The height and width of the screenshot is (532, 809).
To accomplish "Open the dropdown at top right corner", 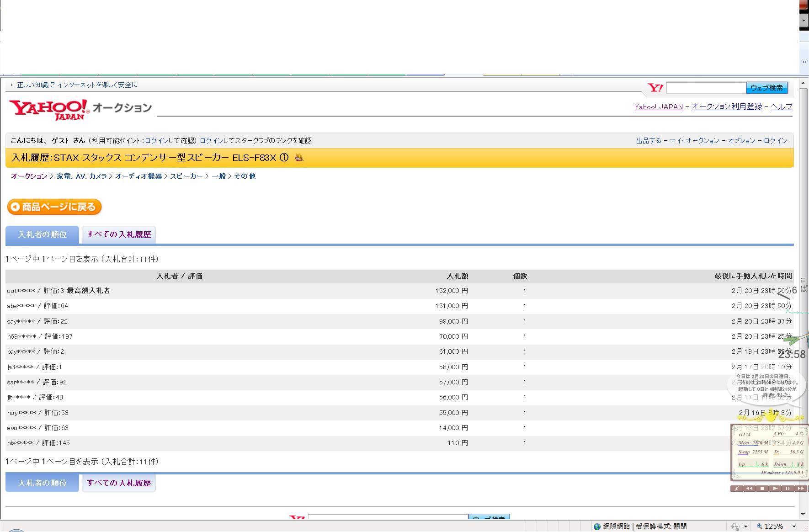I will point(804,21).
